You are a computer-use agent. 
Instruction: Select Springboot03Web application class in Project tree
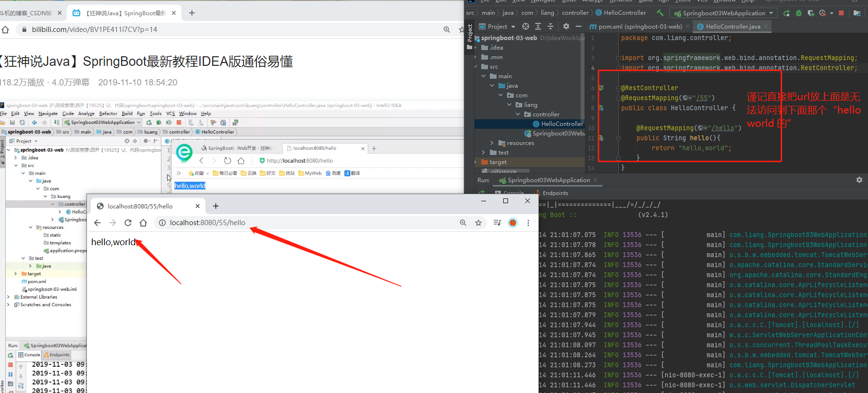tap(554, 134)
